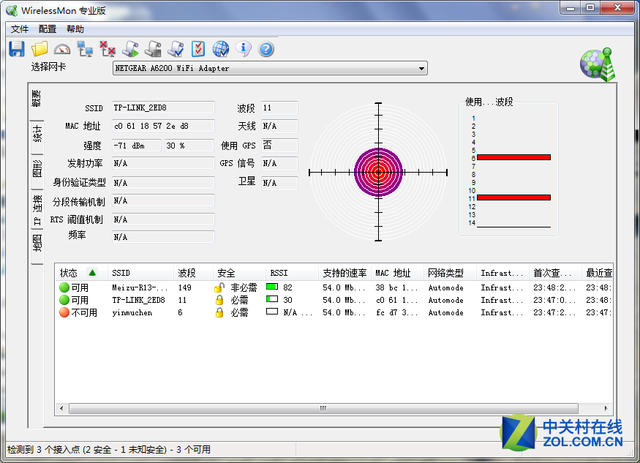Click green status dot of Meizu-R13 row
This screenshot has width=640, height=463.
tap(64, 287)
